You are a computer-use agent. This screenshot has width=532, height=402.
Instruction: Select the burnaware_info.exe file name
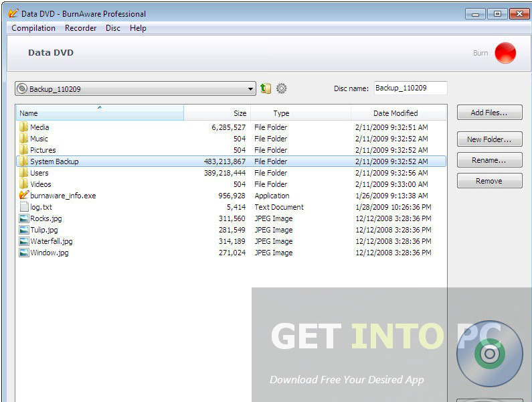(x=63, y=196)
